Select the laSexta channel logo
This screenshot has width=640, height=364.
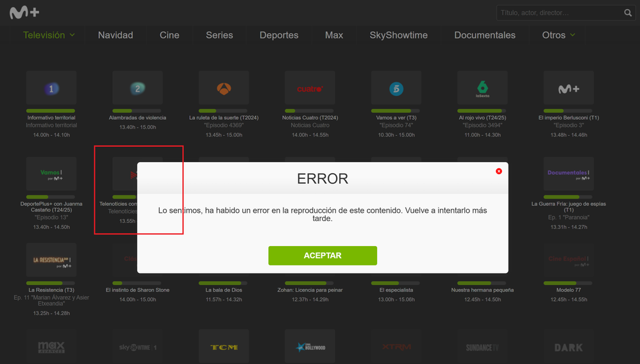482,88
